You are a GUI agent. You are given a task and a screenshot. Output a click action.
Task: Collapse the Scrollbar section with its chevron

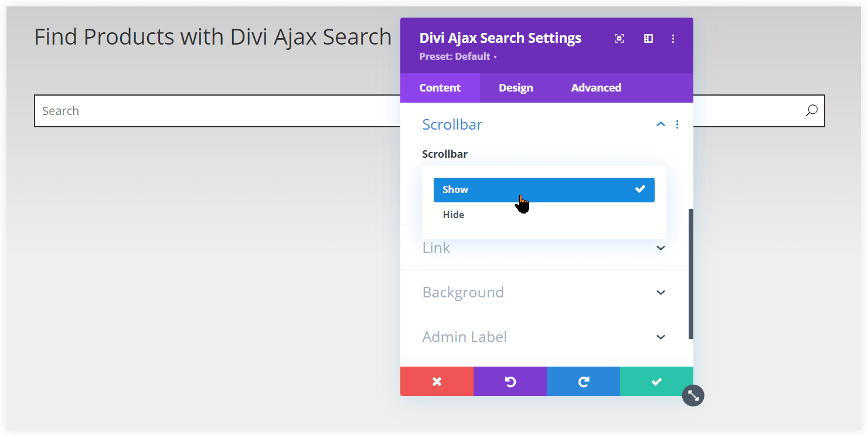[661, 124]
